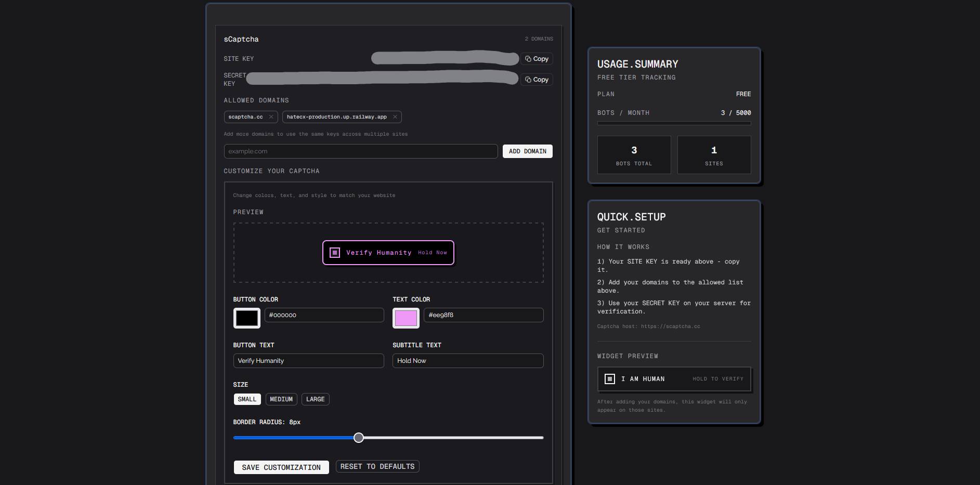Image resolution: width=980 pixels, height=485 pixels.
Task: Click the ADD DOMAIN button
Action: pos(527,151)
